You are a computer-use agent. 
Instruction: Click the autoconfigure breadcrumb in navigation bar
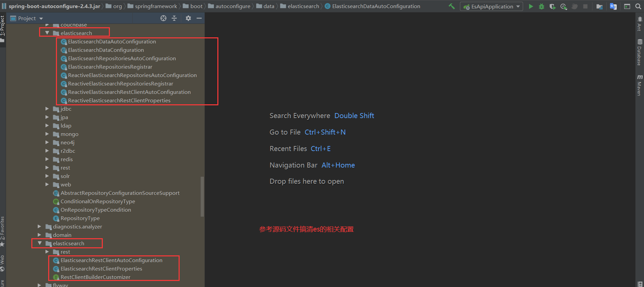pyautogui.click(x=233, y=6)
